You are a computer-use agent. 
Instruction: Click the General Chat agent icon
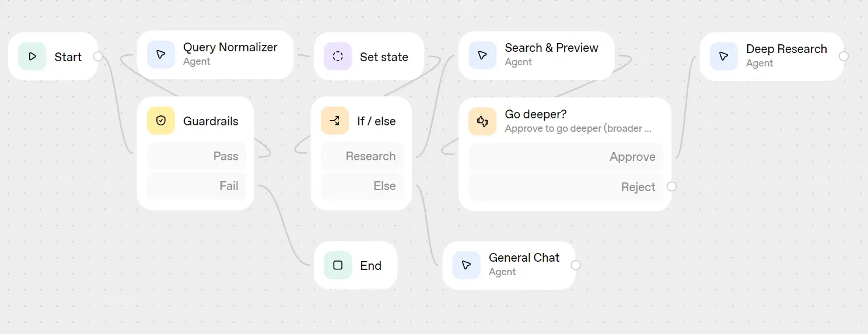(466, 265)
